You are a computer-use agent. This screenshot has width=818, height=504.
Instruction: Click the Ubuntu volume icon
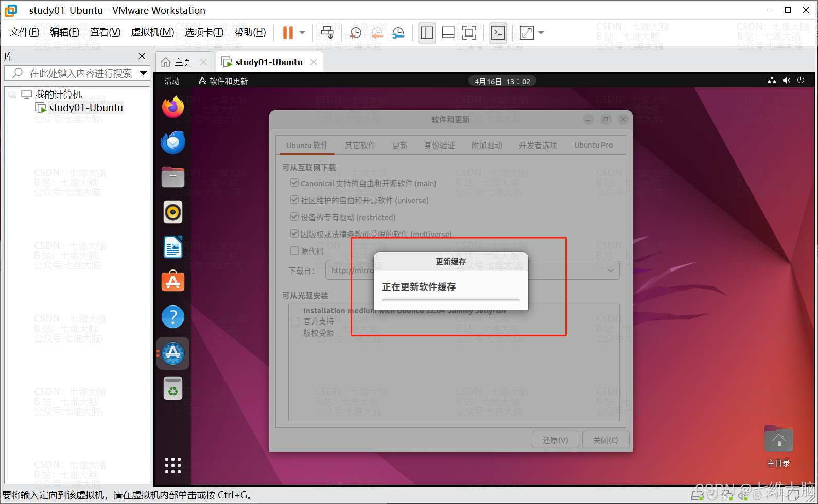(x=786, y=80)
